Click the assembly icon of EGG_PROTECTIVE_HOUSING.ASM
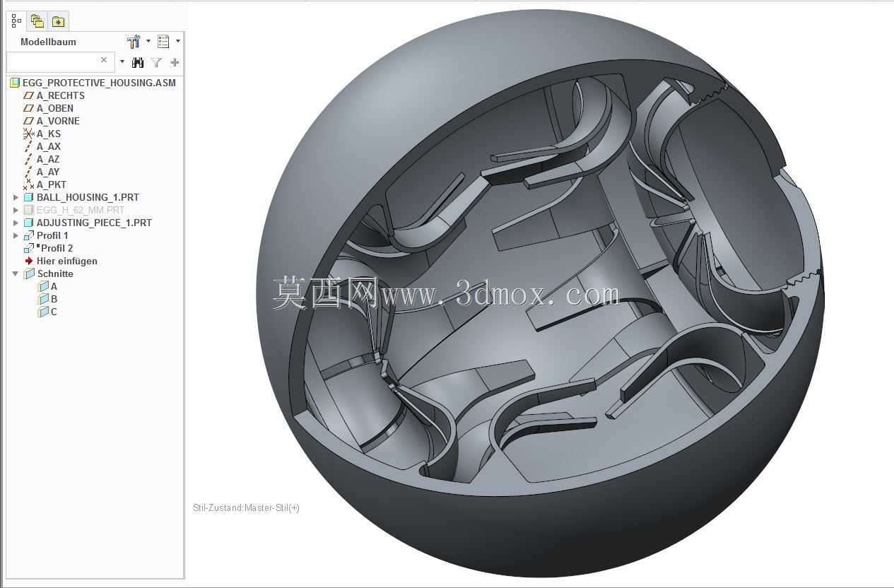This screenshot has height=588, width=894. click(x=15, y=83)
